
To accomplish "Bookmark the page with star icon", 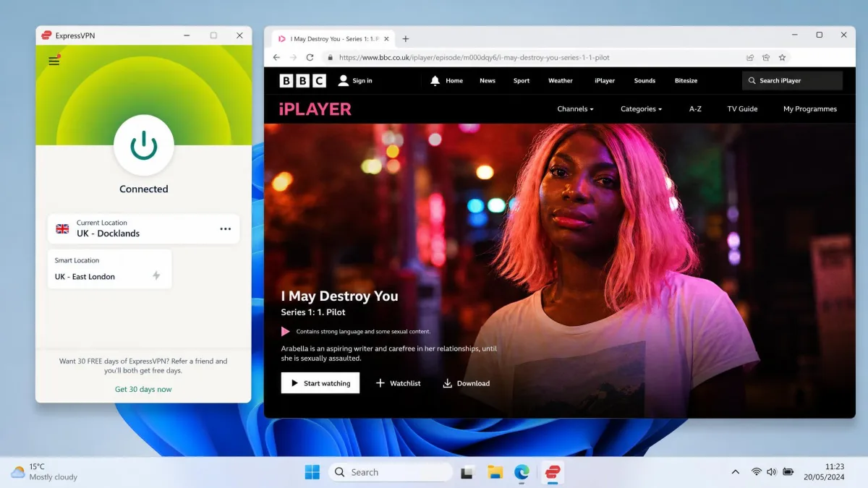I will click(782, 57).
